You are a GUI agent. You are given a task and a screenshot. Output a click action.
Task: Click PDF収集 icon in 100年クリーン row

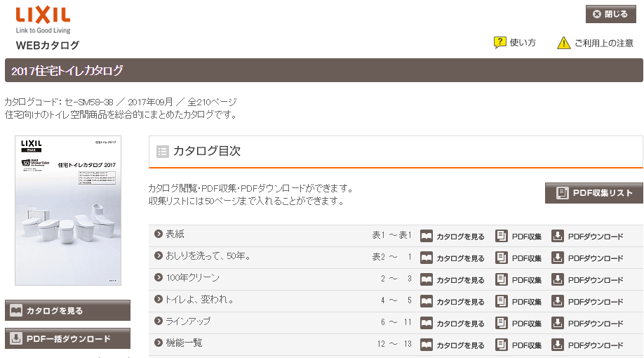(502, 279)
